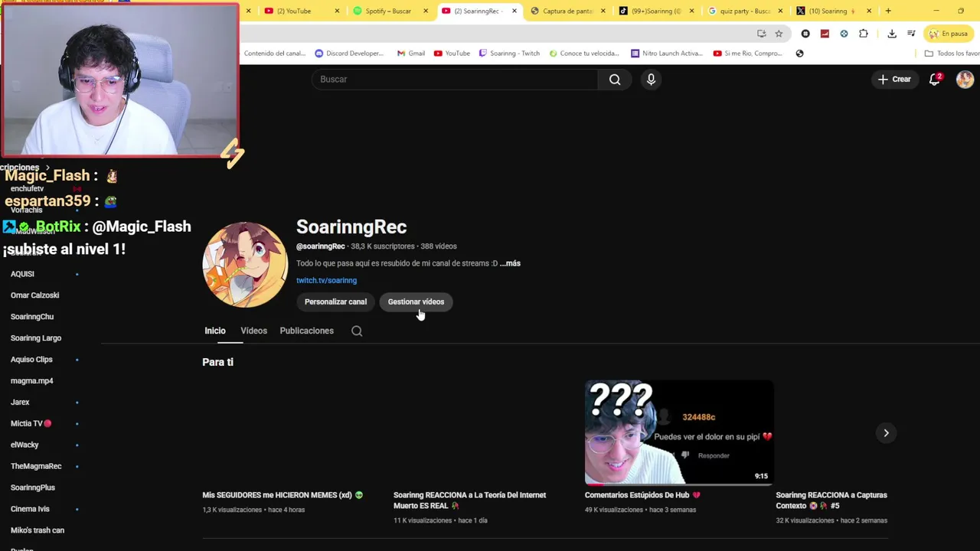Open media controls icon in toolbar
The image size is (980, 551).
click(911, 34)
